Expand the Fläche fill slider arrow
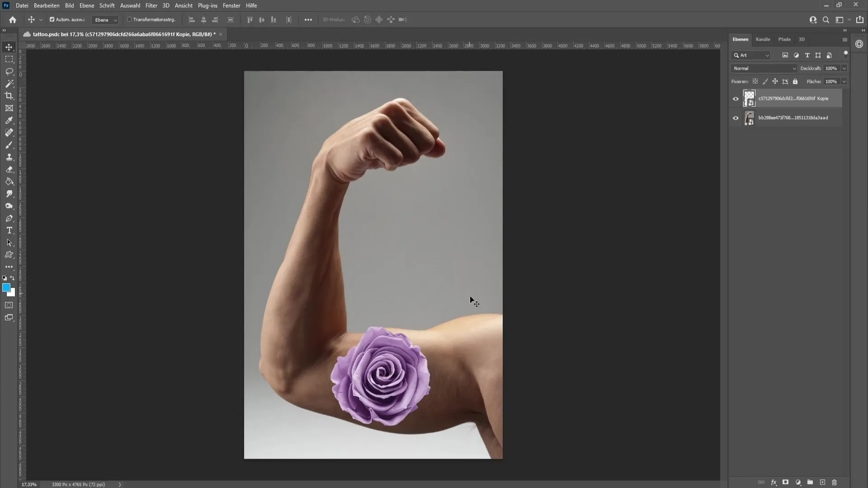 click(844, 81)
